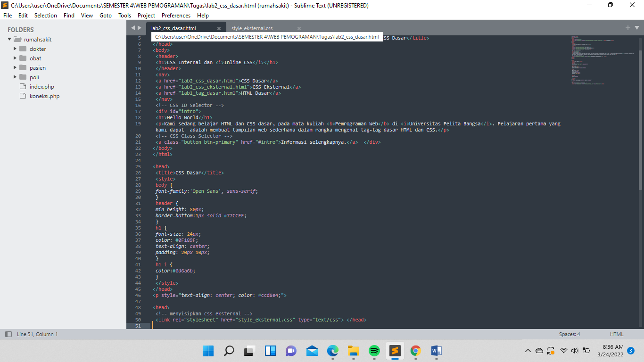
Task: Open the Preferences menu
Action: [176, 15]
